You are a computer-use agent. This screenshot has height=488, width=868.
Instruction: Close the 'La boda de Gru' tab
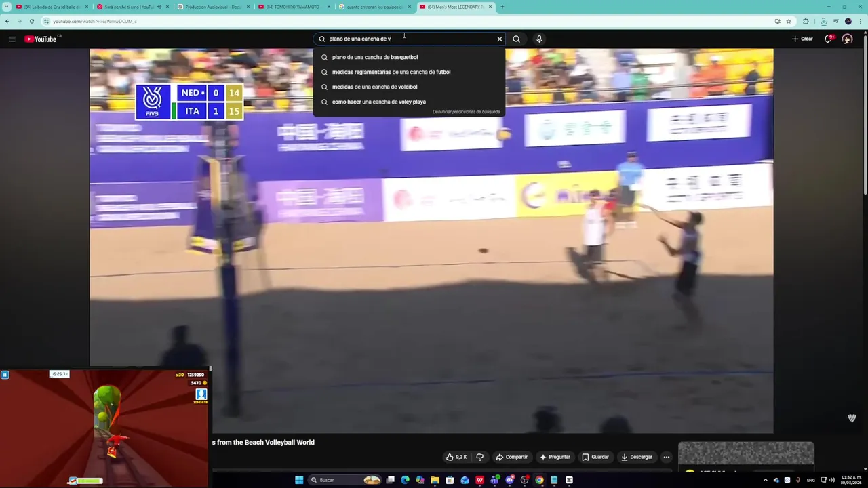click(x=87, y=7)
